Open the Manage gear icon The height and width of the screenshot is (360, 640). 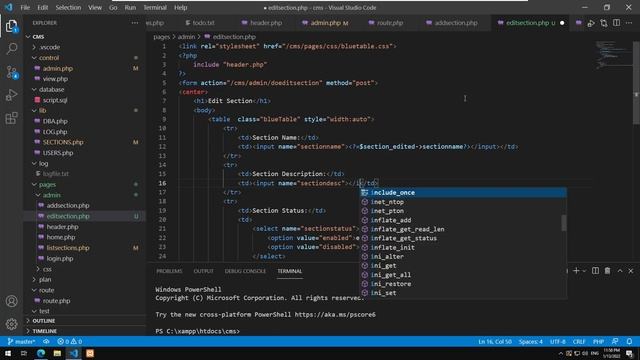point(11,324)
